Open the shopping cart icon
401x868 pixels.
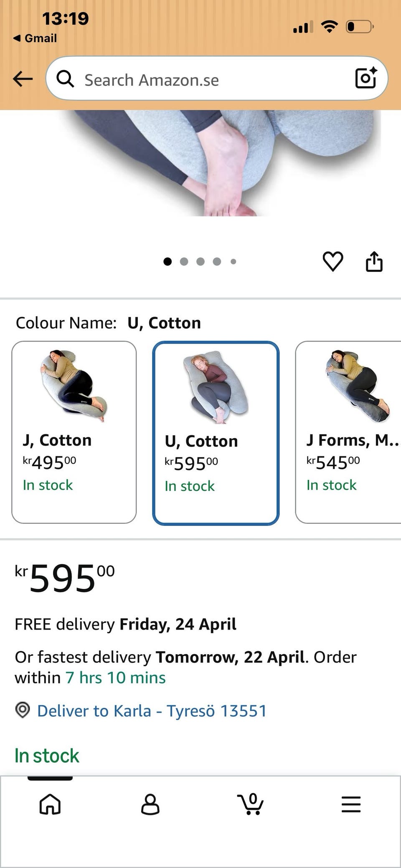(251, 804)
